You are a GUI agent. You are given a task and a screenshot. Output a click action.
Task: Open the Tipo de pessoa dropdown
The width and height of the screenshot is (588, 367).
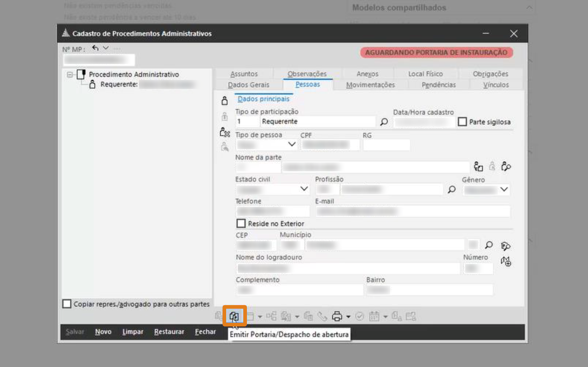tap(292, 144)
